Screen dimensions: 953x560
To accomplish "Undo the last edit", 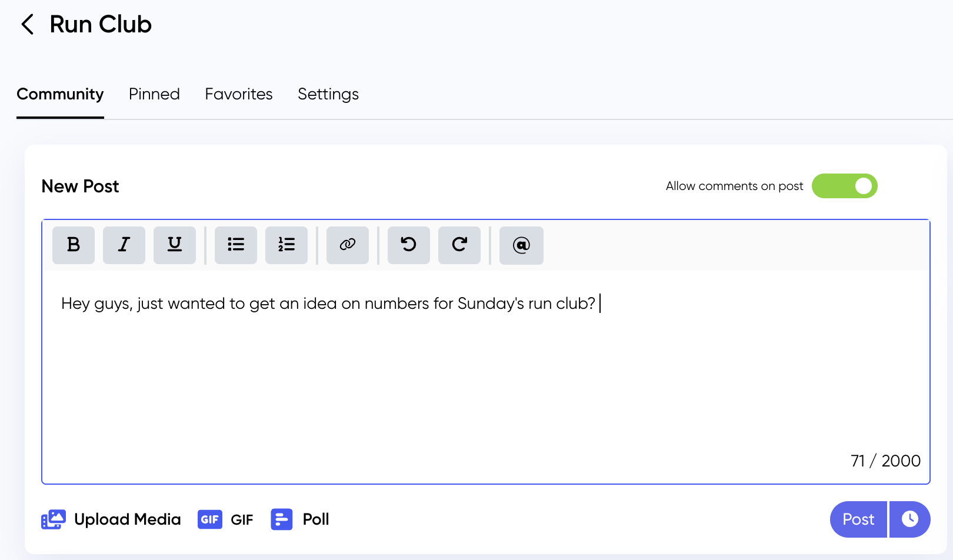I will click(x=409, y=245).
